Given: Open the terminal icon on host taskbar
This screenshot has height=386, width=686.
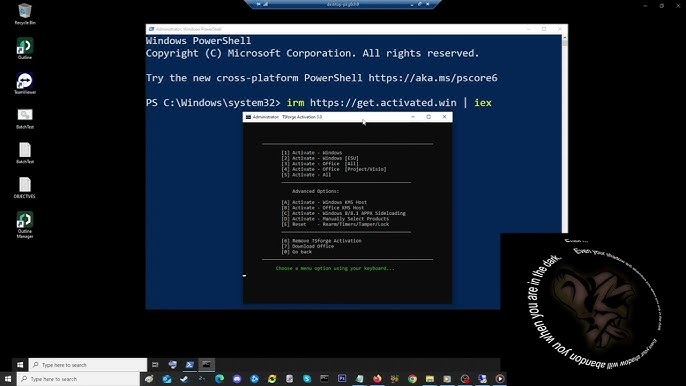Looking at the screenshot, I should coord(324,379).
